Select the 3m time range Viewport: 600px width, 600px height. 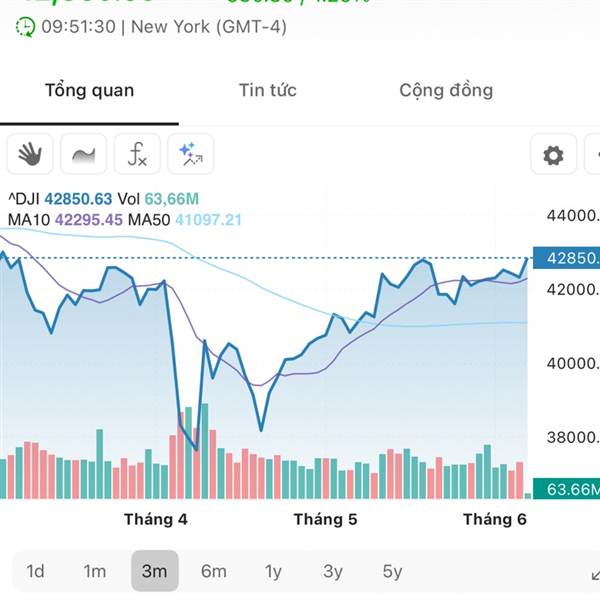[x=155, y=571]
